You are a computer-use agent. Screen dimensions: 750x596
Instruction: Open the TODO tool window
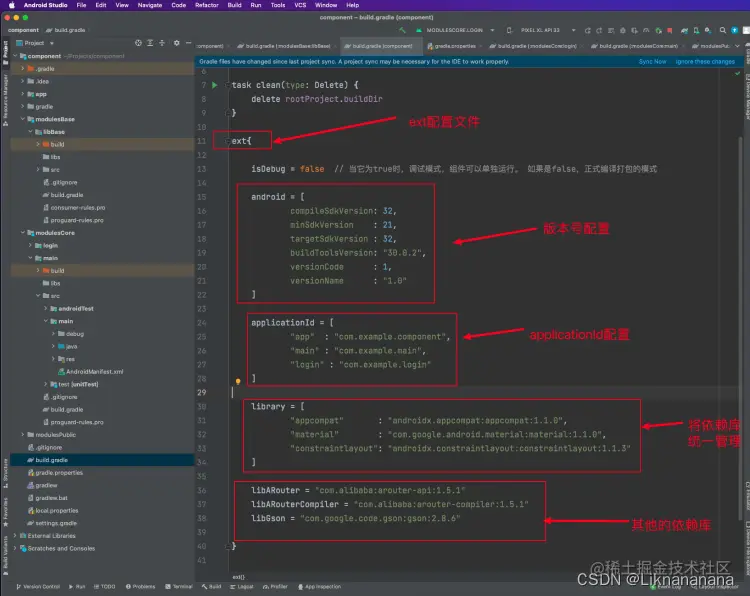[105, 586]
